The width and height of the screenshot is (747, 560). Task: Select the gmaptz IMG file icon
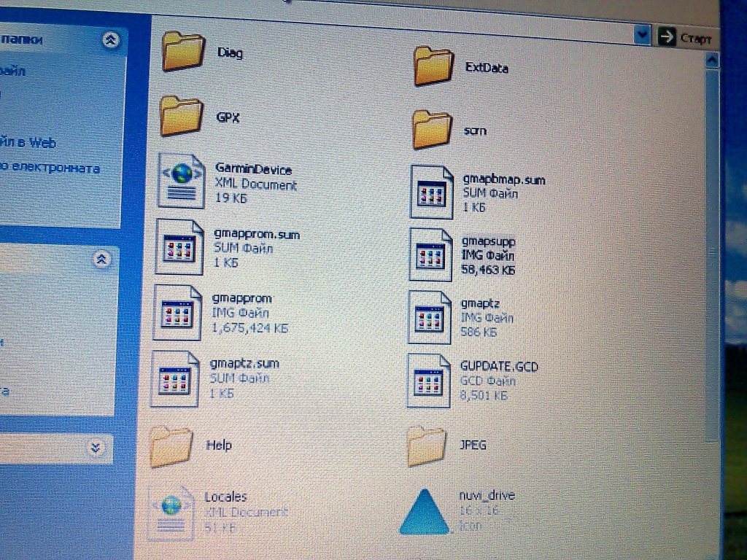click(429, 317)
